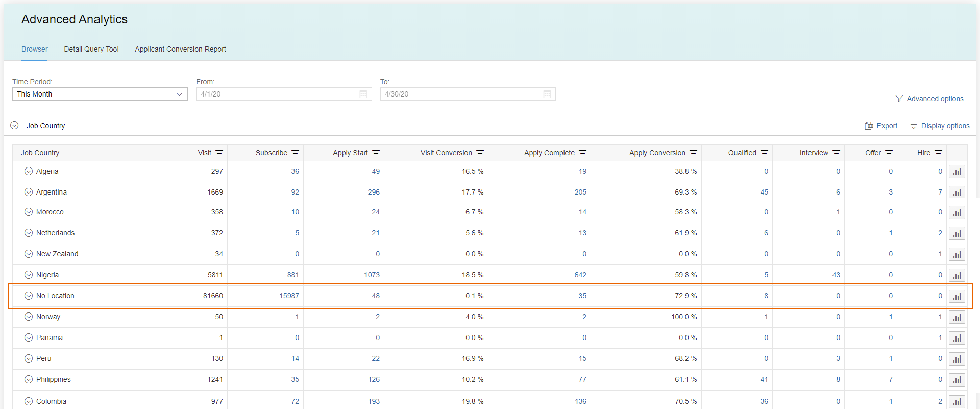The image size is (980, 409).
Task: Open the chart icon for New Zealand row
Action: [x=957, y=254]
